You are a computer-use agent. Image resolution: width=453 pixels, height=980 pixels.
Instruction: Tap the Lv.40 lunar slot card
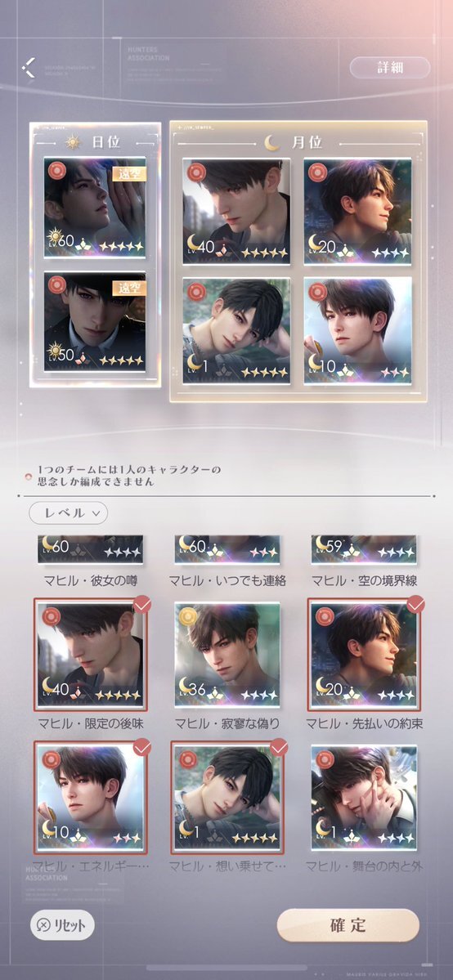[x=236, y=212]
